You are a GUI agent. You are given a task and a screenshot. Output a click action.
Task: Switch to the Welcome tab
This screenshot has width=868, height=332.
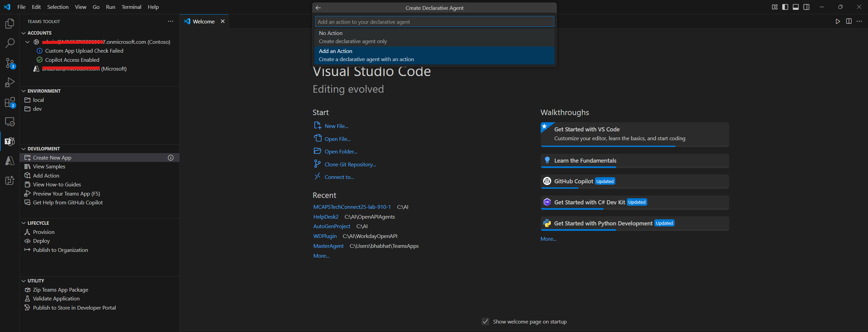click(204, 21)
